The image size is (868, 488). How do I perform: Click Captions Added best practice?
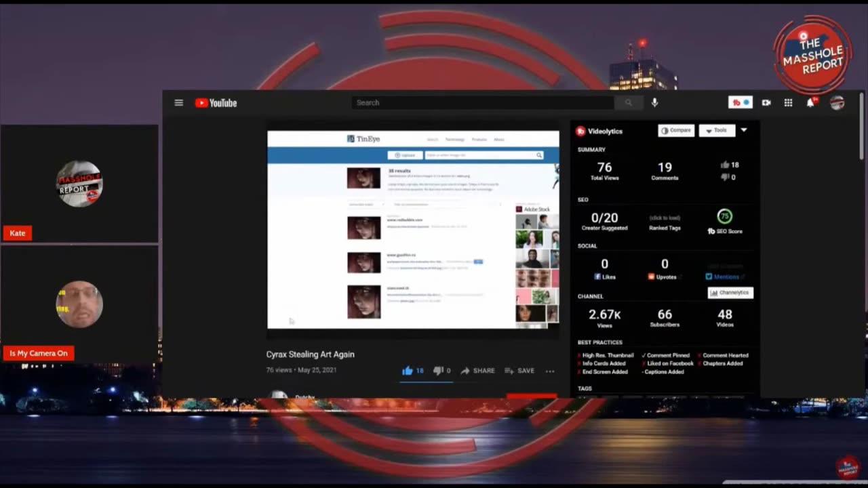(663, 371)
